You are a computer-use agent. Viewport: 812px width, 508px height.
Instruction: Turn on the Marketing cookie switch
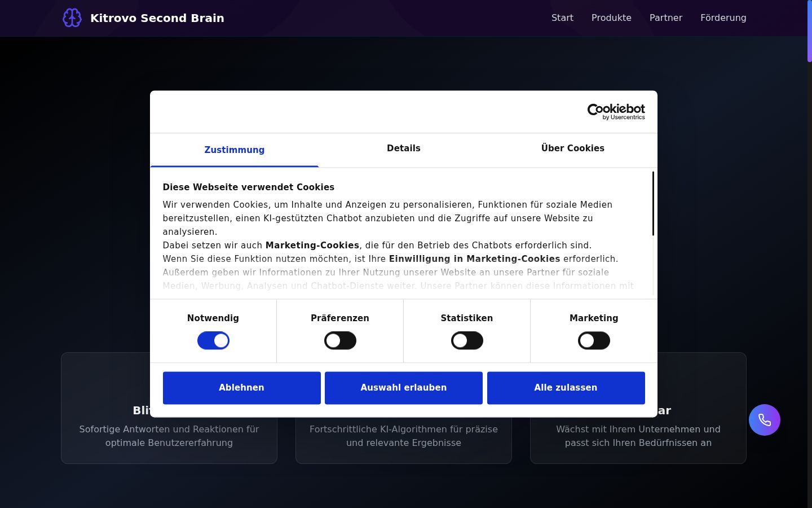[x=594, y=341]
